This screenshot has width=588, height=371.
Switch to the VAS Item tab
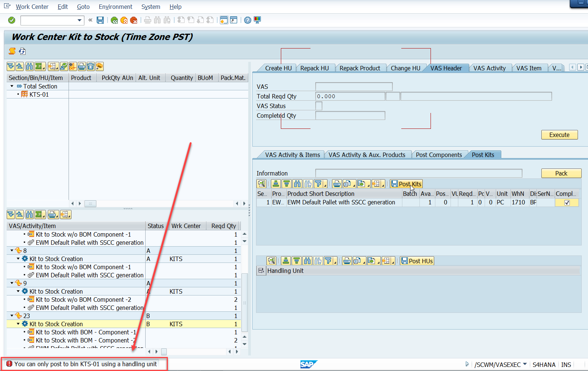(x=529, y=68)
